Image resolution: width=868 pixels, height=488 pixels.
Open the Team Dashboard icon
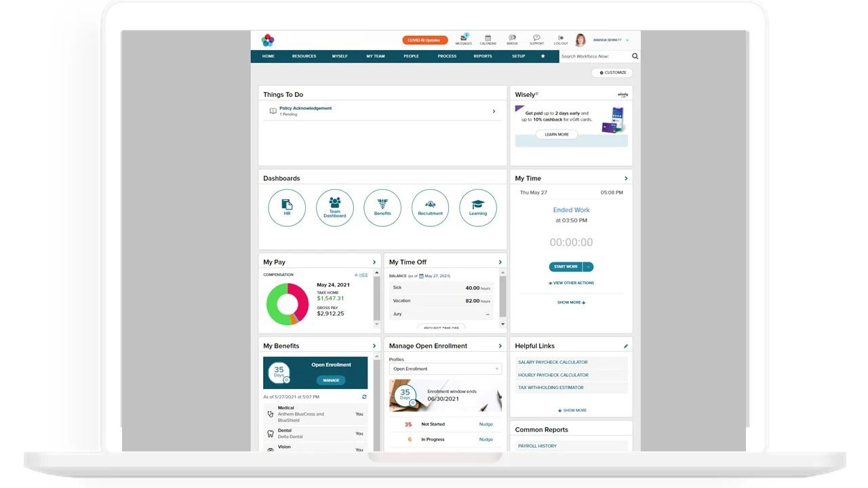tap(334, 207)
